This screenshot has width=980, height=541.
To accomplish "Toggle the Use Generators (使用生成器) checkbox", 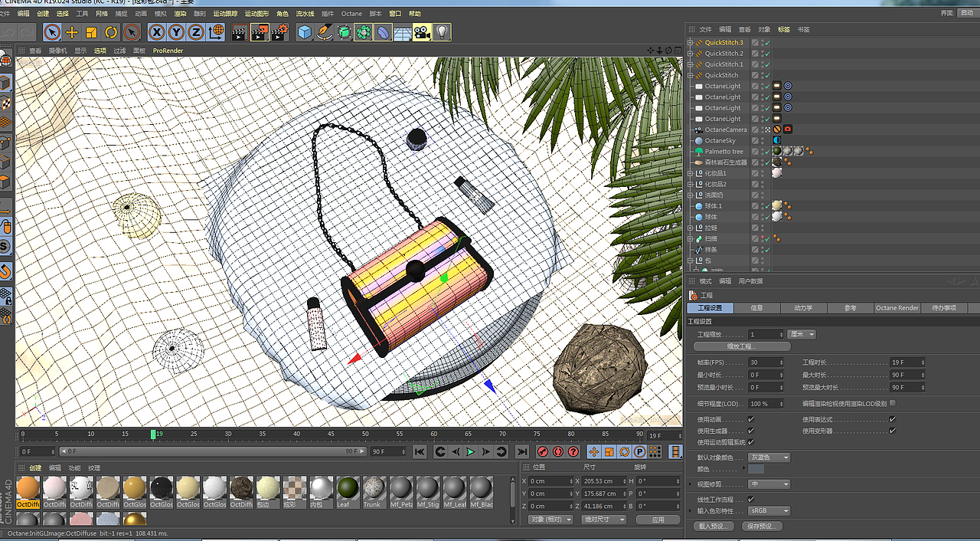I will click(751, 431).
